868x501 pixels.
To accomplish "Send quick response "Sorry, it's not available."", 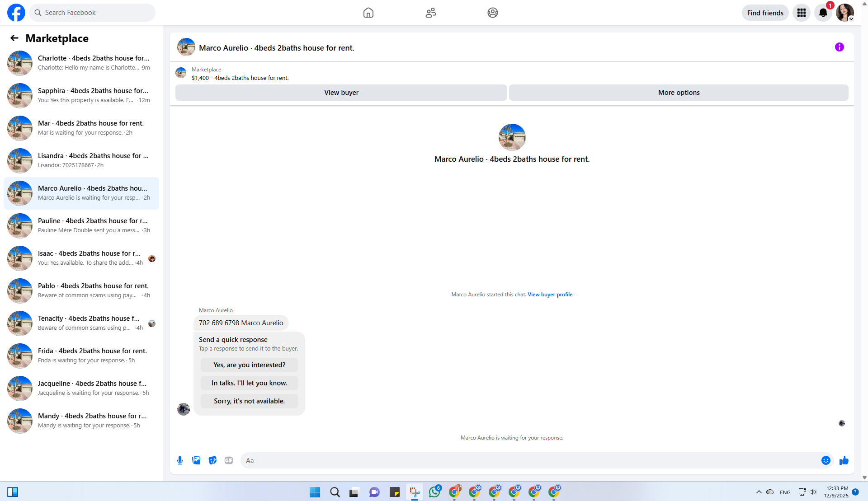I will click(249, 401).
